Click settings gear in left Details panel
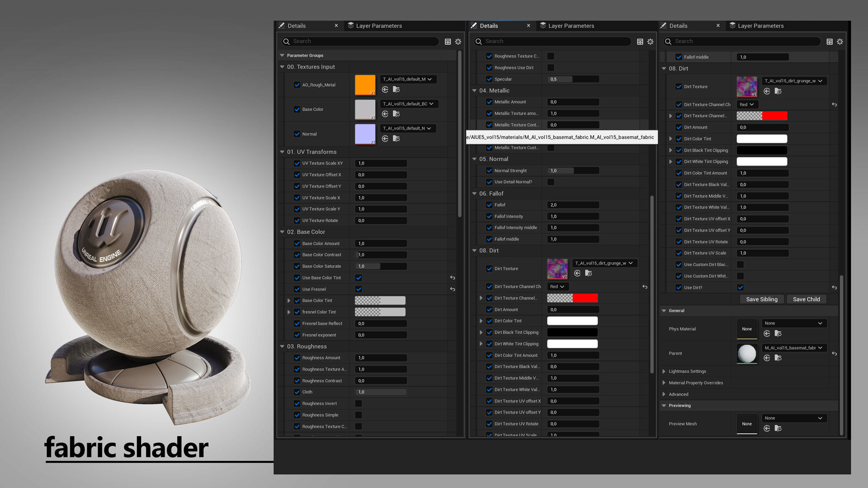This screenshot has height=488, width=868. [x=458, y=42]
